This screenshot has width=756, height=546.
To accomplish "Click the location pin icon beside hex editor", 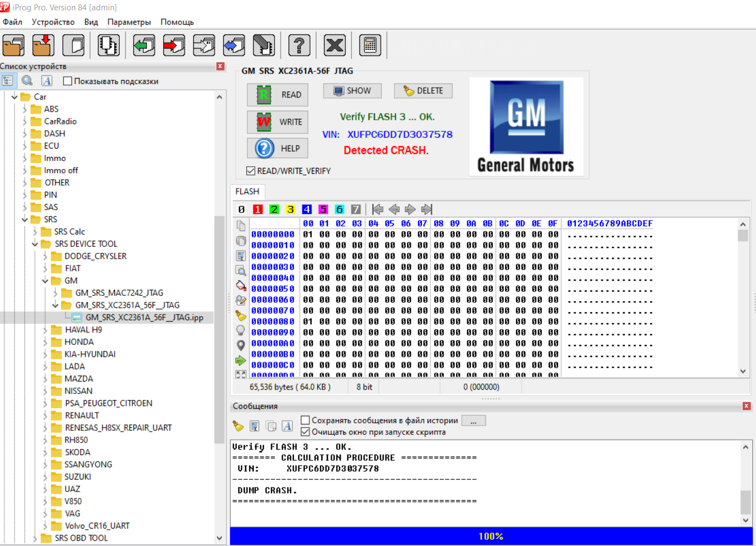I will 241,345.
